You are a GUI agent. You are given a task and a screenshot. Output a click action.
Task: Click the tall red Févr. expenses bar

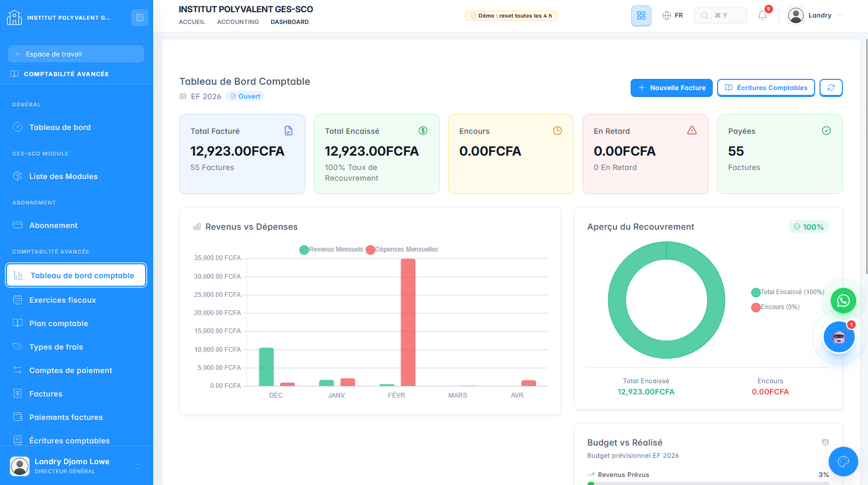coord(408,322)
